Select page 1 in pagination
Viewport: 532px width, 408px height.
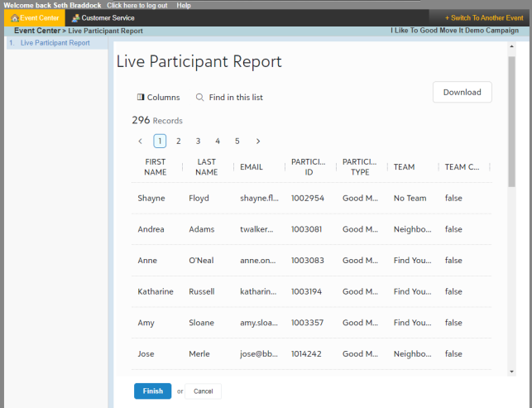(160, 142)
